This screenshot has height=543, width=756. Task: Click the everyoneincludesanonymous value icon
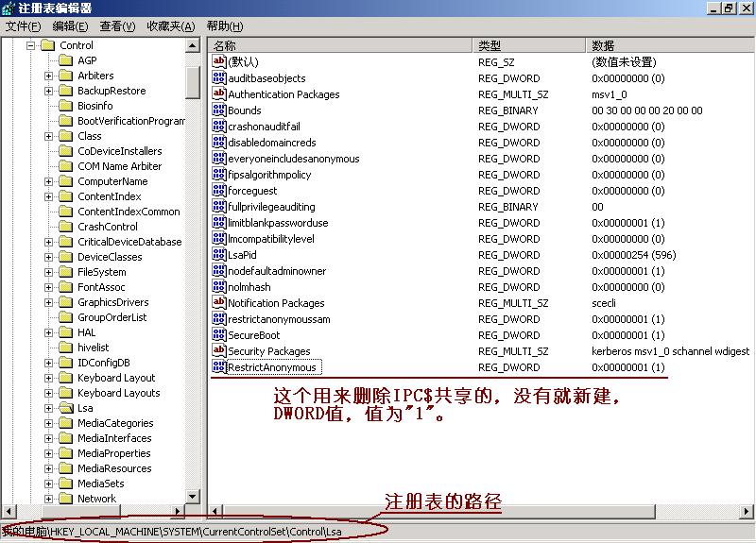tap(219, 158)
